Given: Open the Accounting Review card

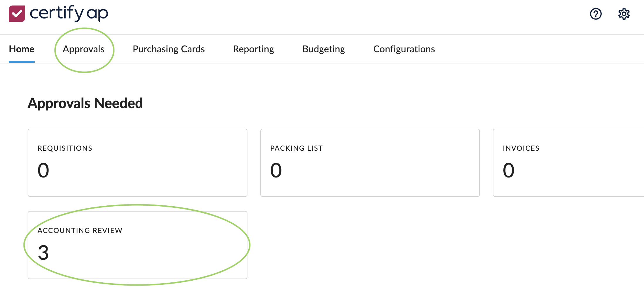Looking at the screenshot, I should (137, 245).
